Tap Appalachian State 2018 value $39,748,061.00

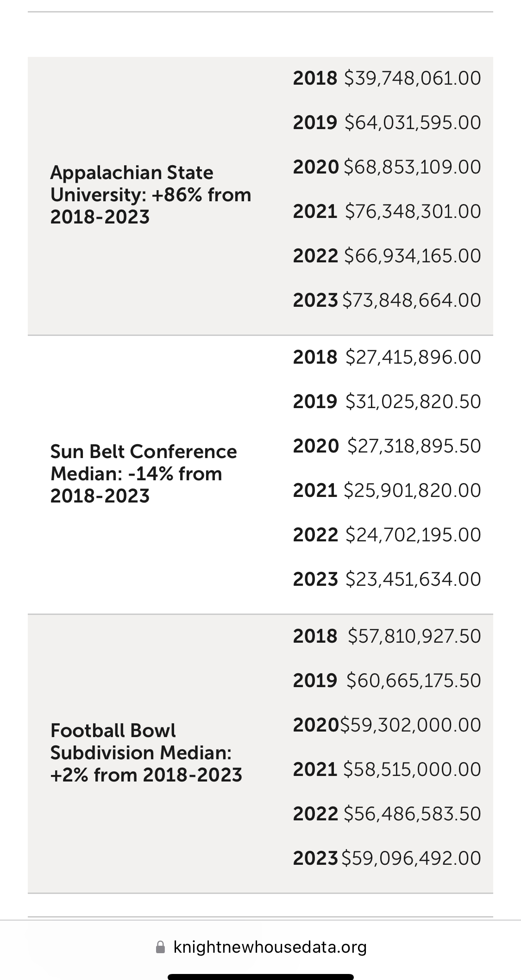(x=413, y=78)
